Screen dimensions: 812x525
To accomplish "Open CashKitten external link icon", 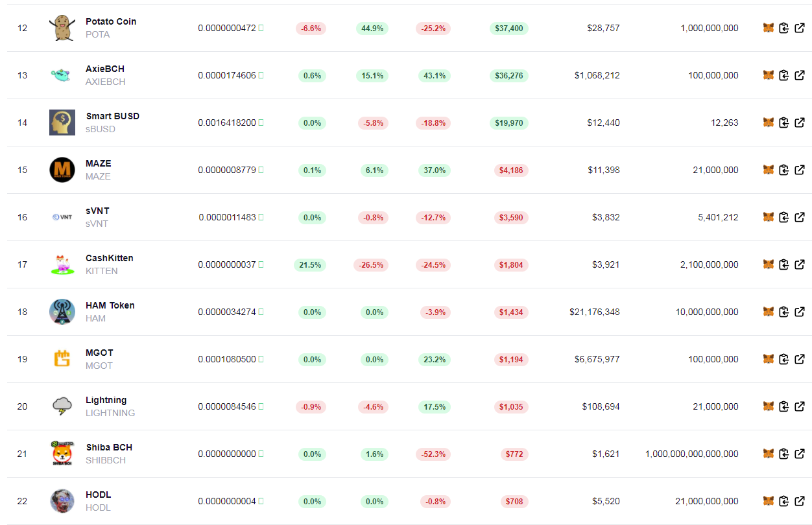I will coord(800,264).
